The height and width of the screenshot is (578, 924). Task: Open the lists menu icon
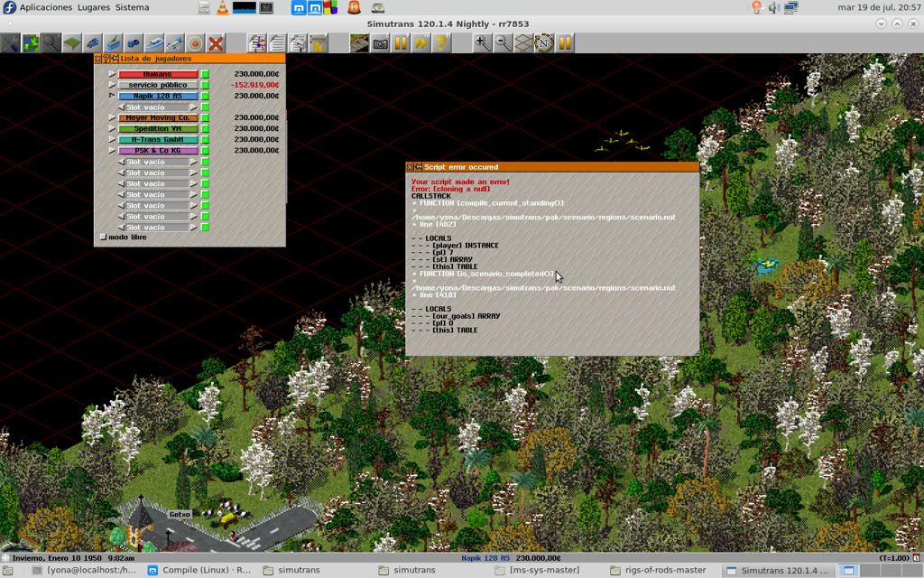click(278, 43)
